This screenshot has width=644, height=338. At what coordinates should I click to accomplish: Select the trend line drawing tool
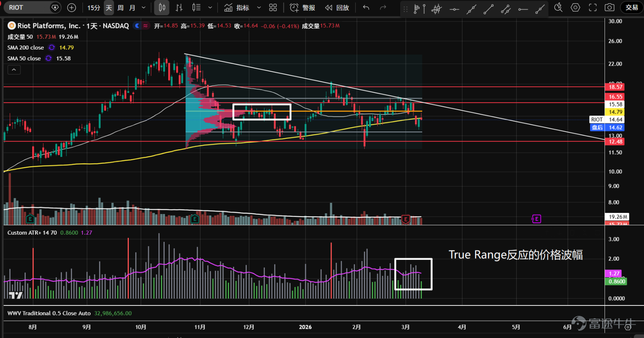[489, 8]
